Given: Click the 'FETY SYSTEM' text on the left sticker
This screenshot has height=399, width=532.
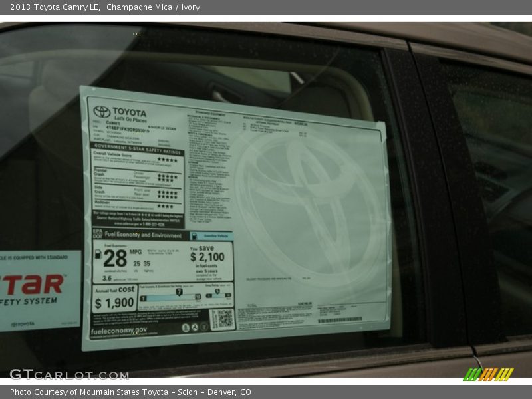Looking at the screenshot, I should coord(29,301).
